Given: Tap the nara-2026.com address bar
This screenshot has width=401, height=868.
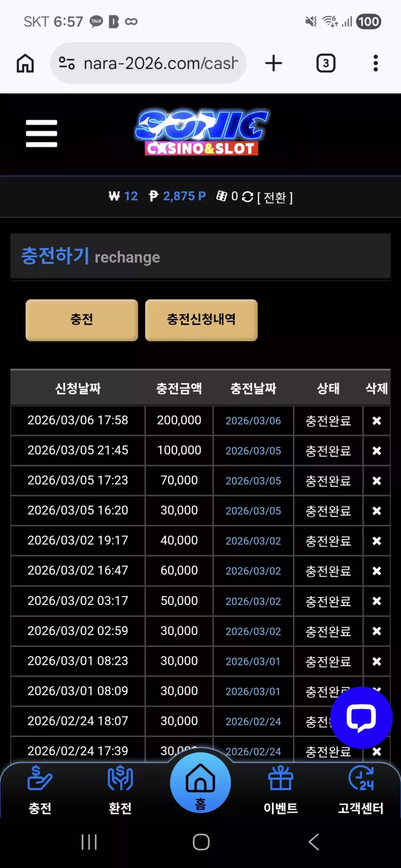Looking at the screenshot, I should [x=148, y=63].
